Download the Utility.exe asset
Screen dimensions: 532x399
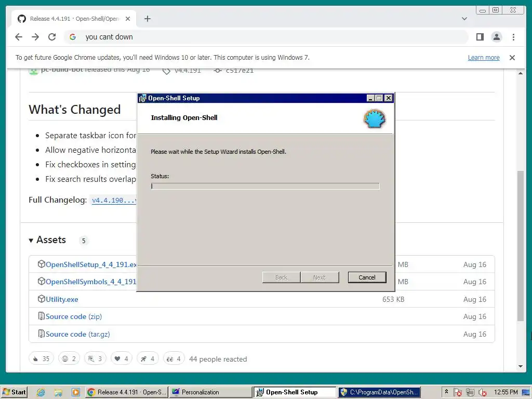[62, 299]
